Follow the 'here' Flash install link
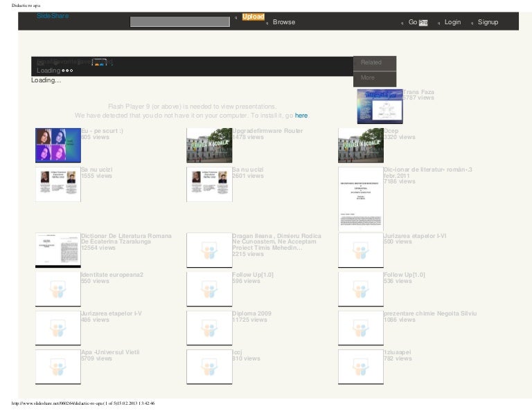Image resolution: width=532 pixels, height=411 pixels. pyautogui.click(x=301, y=116)
